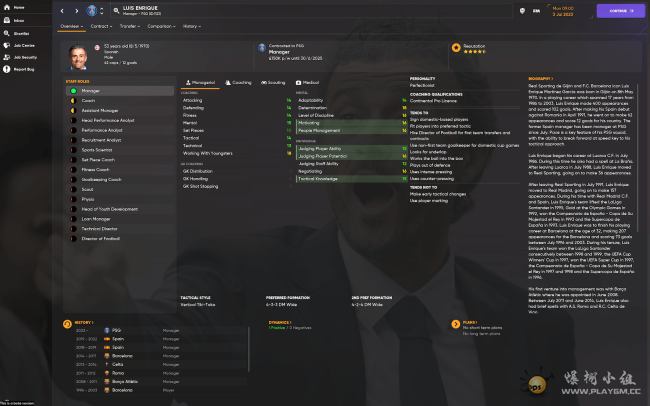Select the Manager staff role indicator
650x406 pixels.
(73, 91)
